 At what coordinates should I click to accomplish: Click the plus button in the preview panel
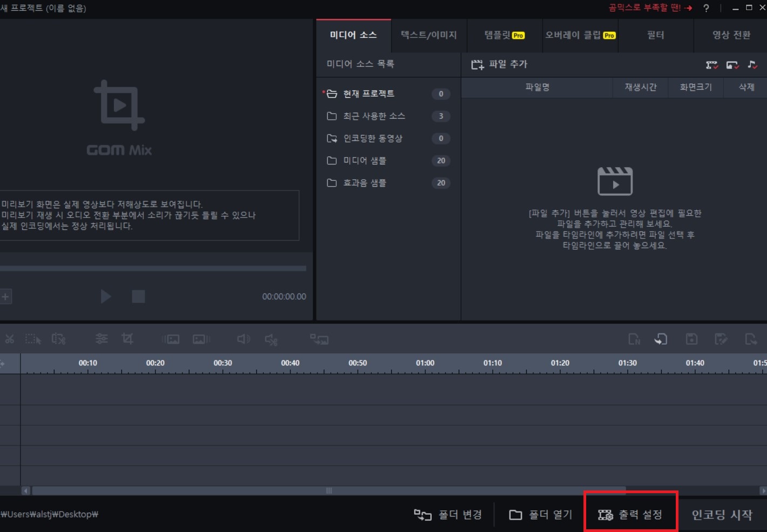[5, 296]
